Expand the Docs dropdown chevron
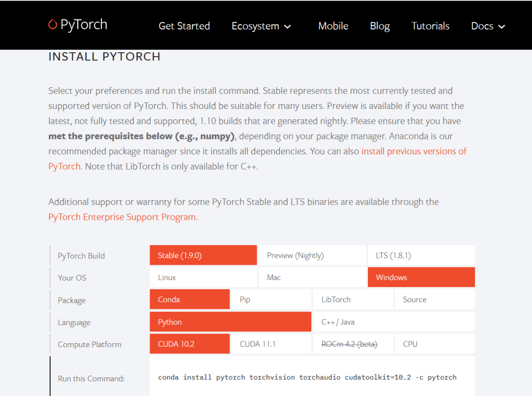This screenshot has height=396, width=532. [x=501, y=27]
